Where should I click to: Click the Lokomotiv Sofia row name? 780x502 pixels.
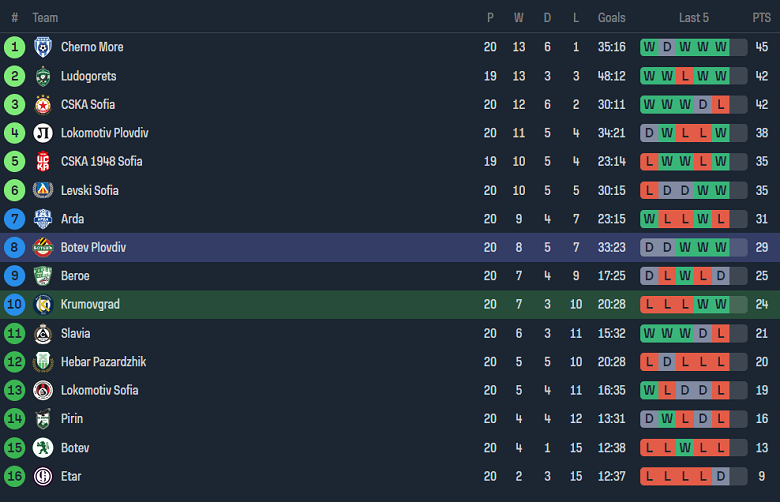[x=99, y=390]
